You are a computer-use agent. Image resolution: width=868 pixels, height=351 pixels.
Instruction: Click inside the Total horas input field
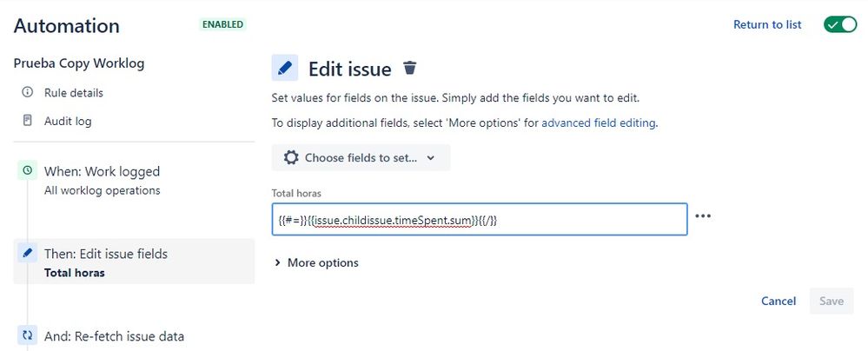480,219
